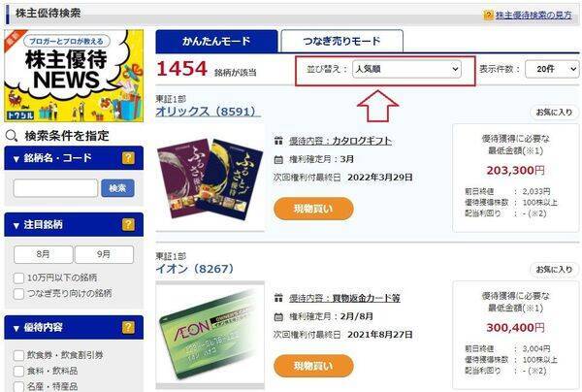Click help icon beside 優待内容 sidebar header

tap(128, 327)
